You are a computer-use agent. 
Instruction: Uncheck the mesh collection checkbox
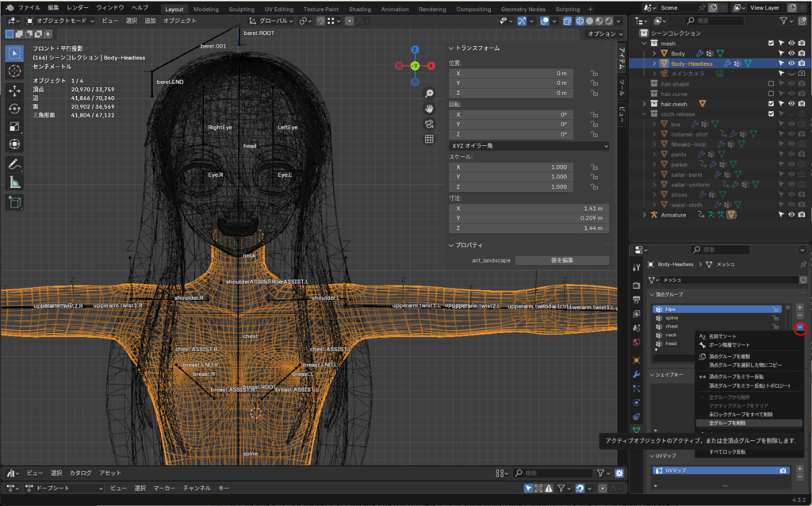pos(771,44)
